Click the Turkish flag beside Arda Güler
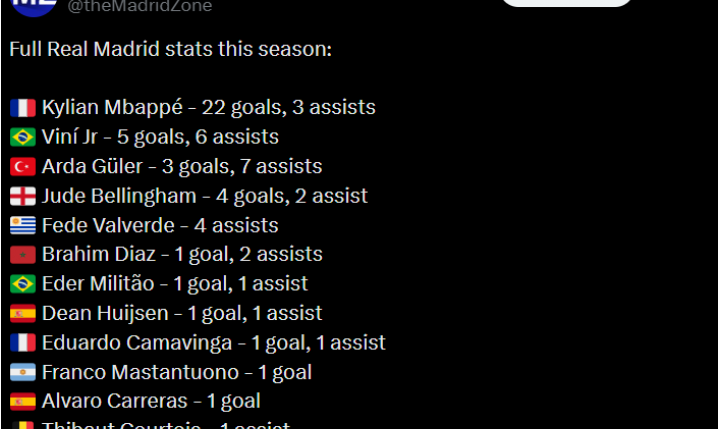The width and height of the screenshot is (718, 429). pos(23,167)
